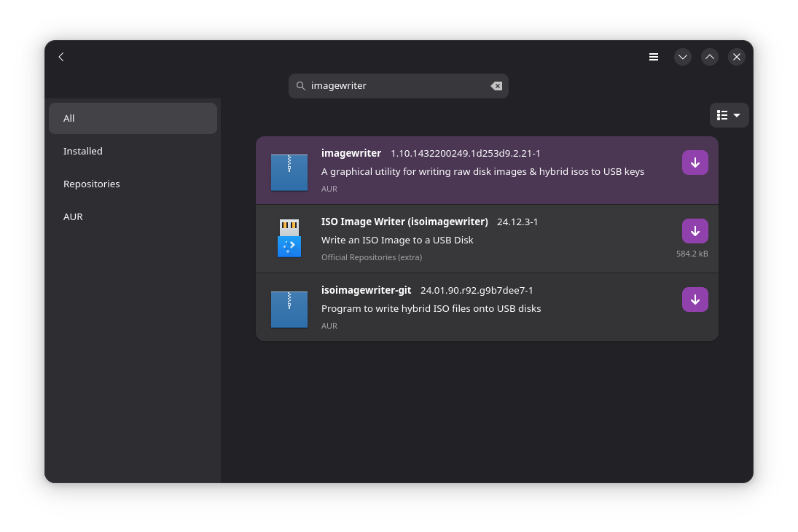The width and height of the screenshot is (798, 532).
Task: Install ISO Image Writer (isoimagewriter)
Action: pyautogui.click(x=695, y=231)
